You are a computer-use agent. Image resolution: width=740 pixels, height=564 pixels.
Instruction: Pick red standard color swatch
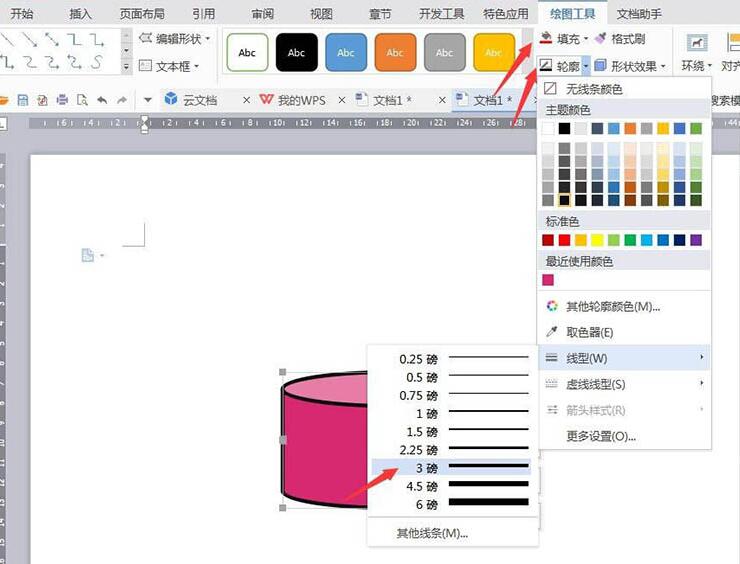(564, 240)
